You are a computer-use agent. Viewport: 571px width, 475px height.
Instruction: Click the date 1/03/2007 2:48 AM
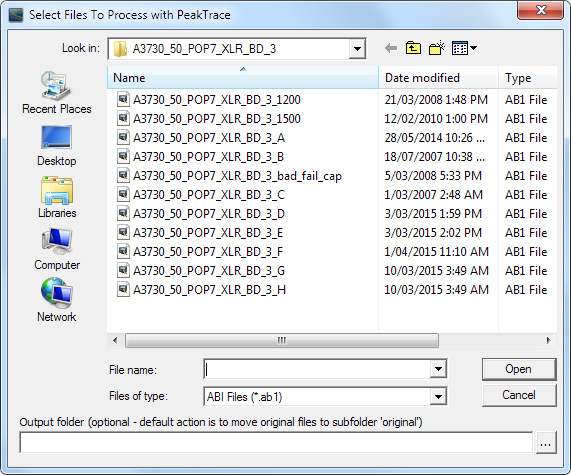tap(433, 195)
